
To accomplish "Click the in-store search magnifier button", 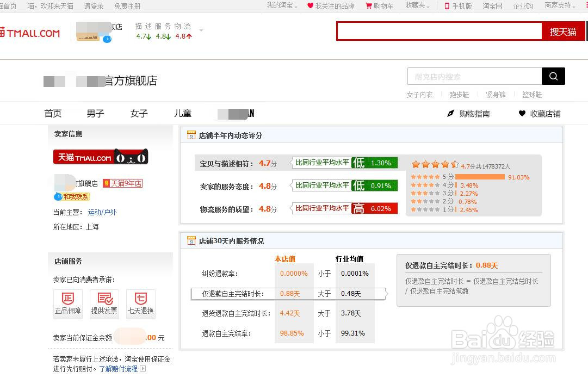I will pos(553,76).
